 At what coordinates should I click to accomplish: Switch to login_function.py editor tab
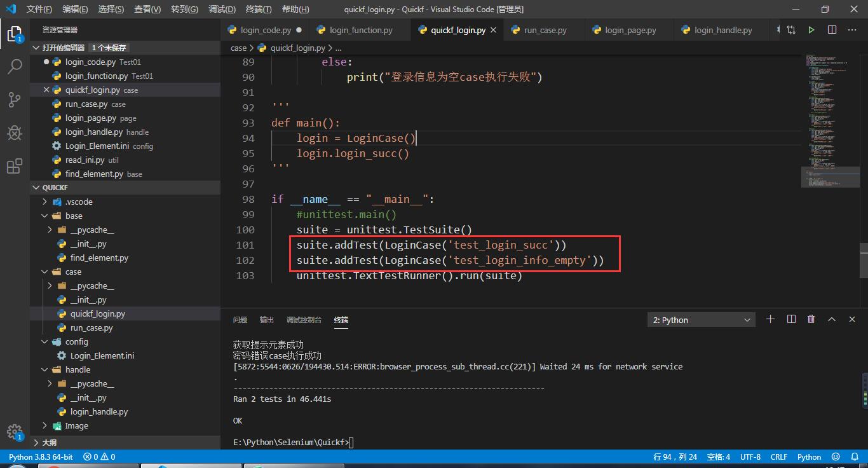361,30
